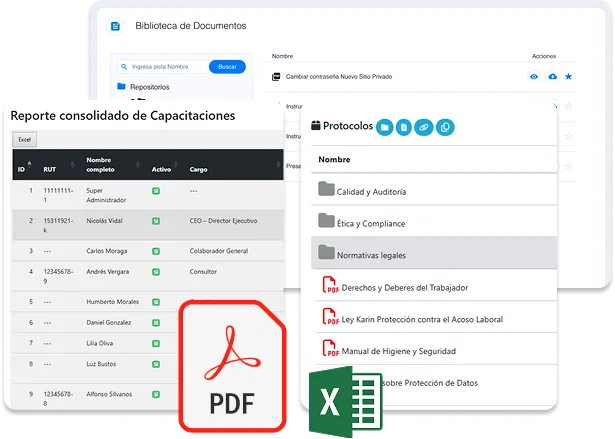Click the new file icon in Protocolos
The image size is (615, 439).
pos(404,128)
